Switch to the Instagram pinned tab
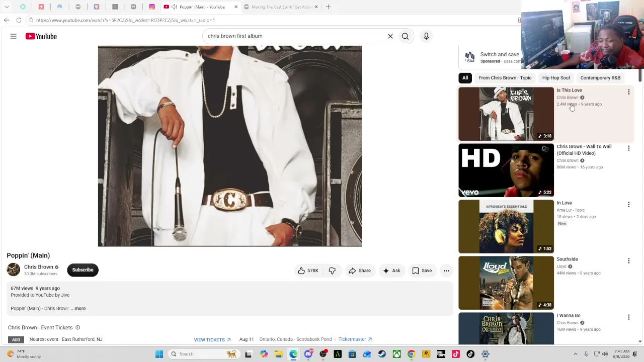Screen dimensions: 644x362 [152, 7]
